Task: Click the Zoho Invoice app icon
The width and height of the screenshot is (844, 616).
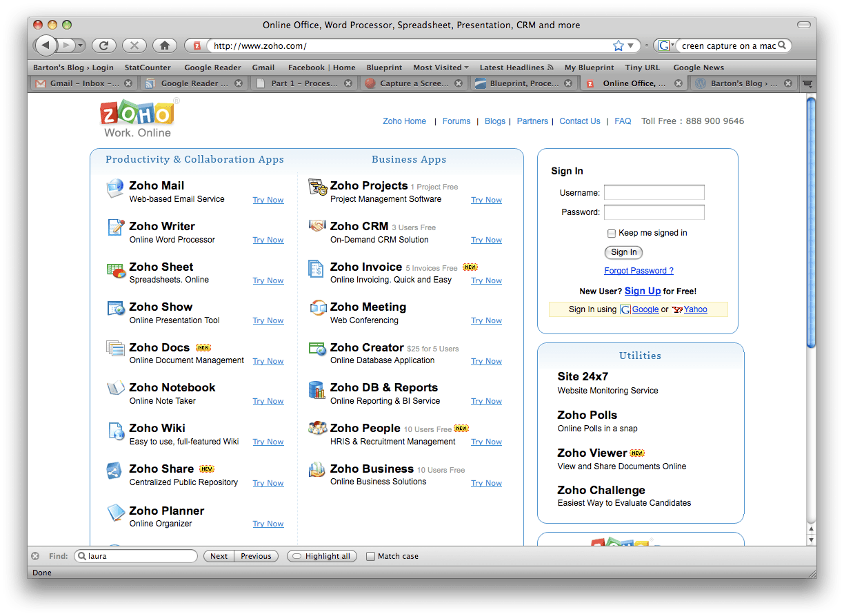Action: (316, 268)
